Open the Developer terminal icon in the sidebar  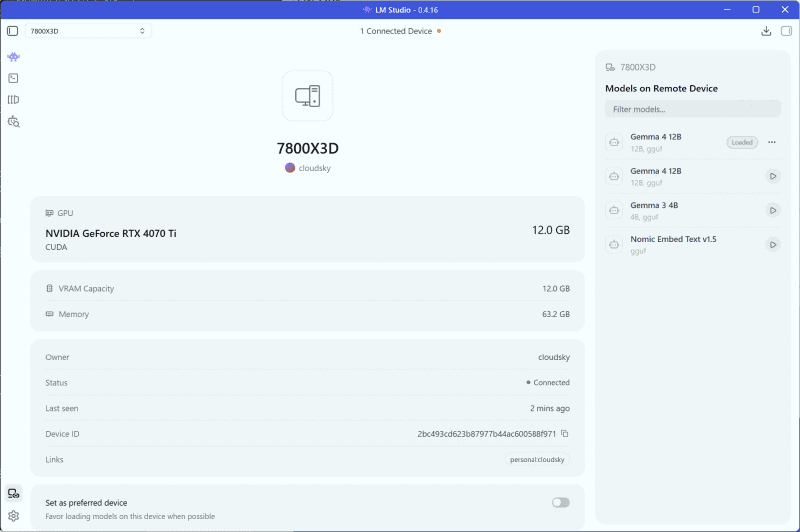tap(13, 78)
